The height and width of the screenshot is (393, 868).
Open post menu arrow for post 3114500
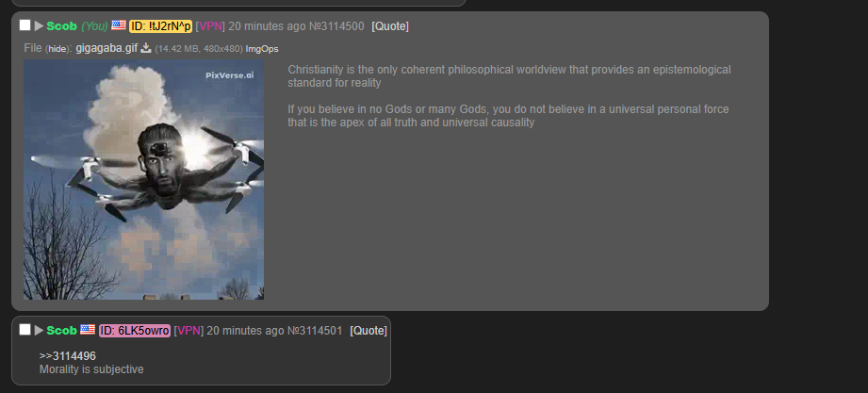tap(39, 25)
